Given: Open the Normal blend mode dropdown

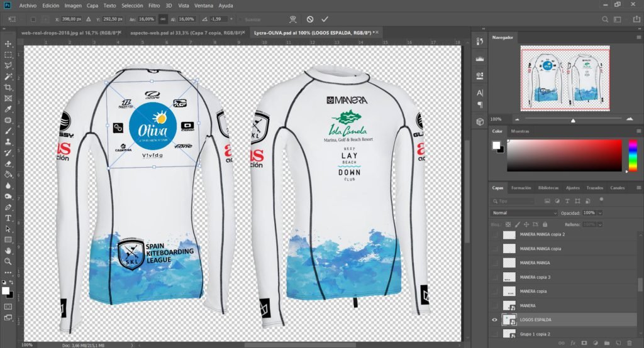Looking at the screenshot, I should click(x=524, y=213).
